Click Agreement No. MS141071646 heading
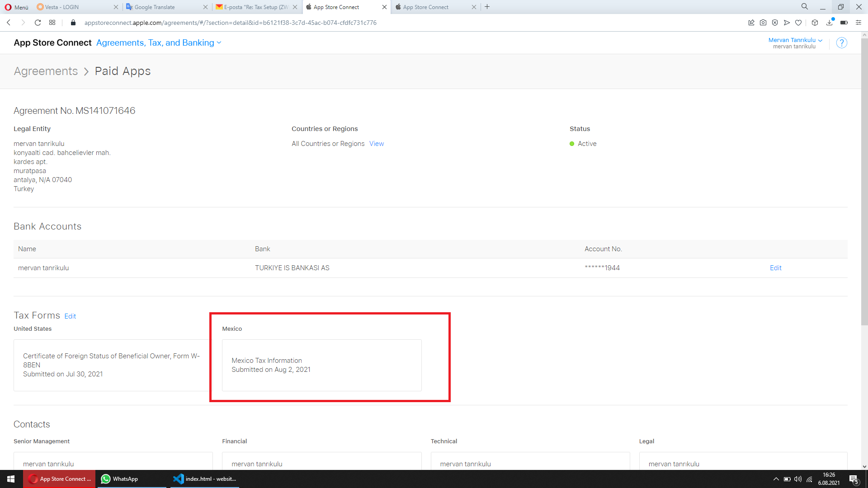The image size is (868, 488). [75, 111]
